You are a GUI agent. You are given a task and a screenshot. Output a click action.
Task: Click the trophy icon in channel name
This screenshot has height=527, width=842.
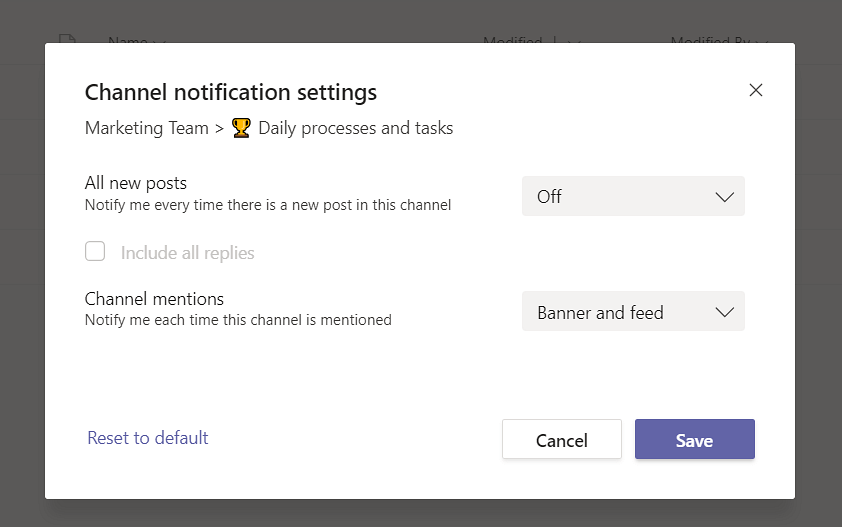(240, 128)
